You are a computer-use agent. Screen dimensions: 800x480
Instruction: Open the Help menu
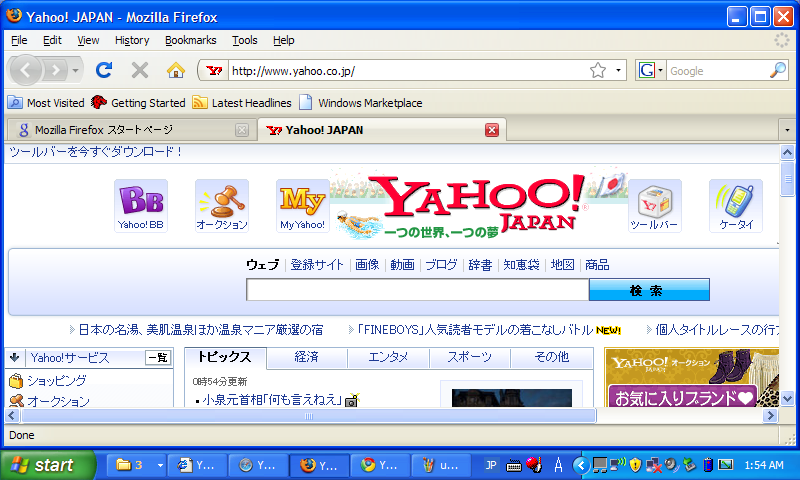283,40
